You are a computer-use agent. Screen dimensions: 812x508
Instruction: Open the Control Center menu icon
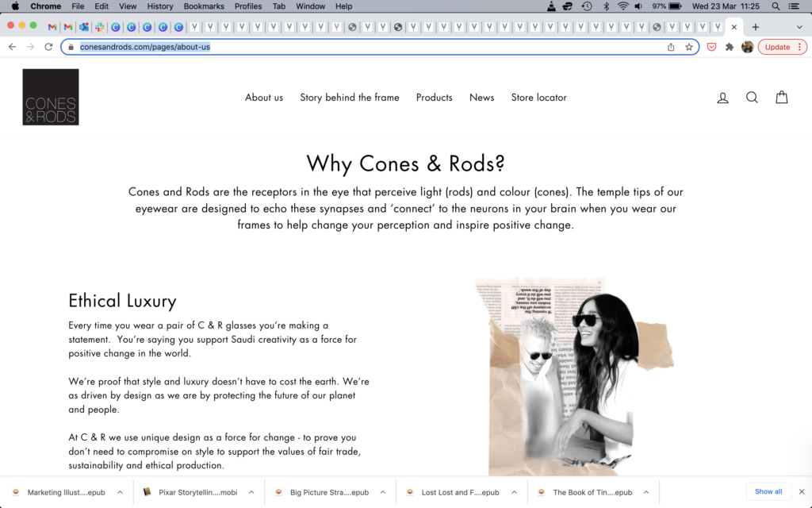[x=793, y=6]
